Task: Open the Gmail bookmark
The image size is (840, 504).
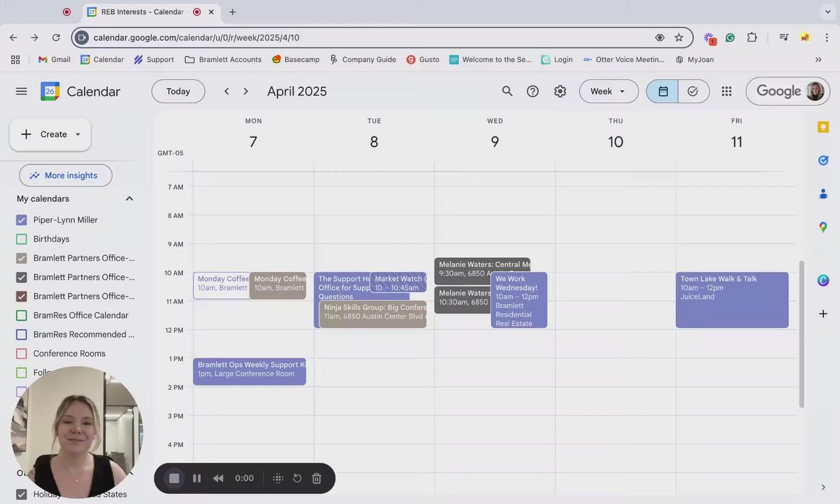Action: (x=54, y=59)
